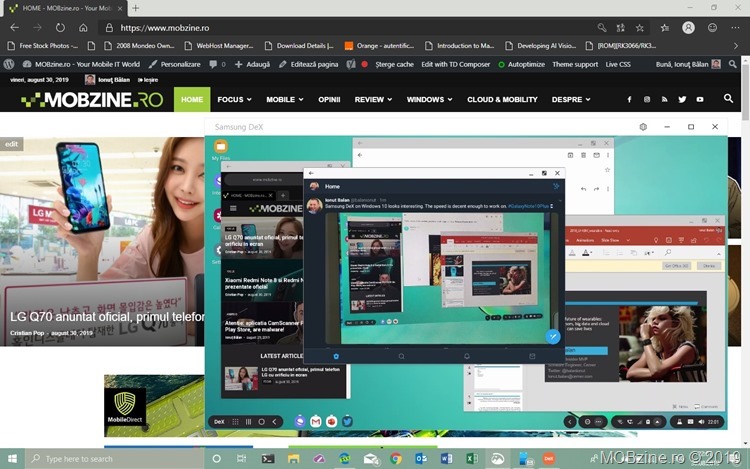Open the Theme support admin link
The width and height of the screenshot is (750, 469).
pyautogui.click(x=575, y=64)
